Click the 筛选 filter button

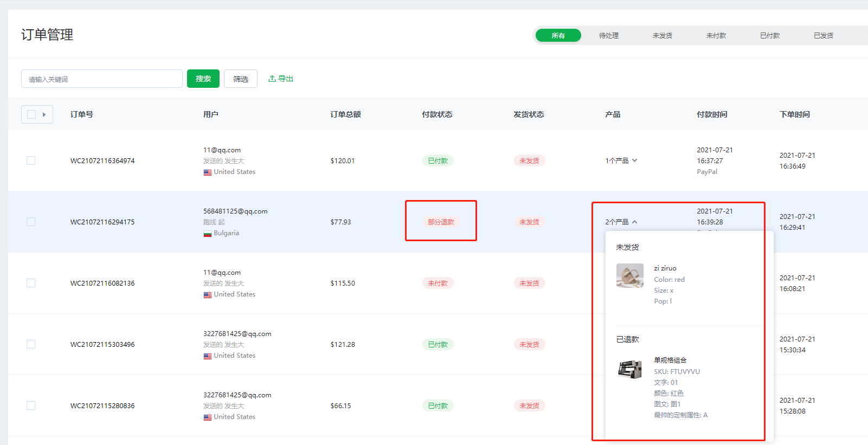[241, 79]
